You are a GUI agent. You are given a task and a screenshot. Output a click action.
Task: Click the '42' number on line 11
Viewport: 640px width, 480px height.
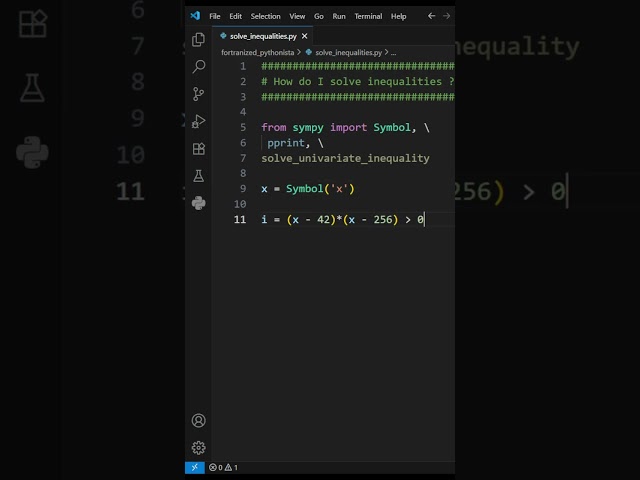323,220
